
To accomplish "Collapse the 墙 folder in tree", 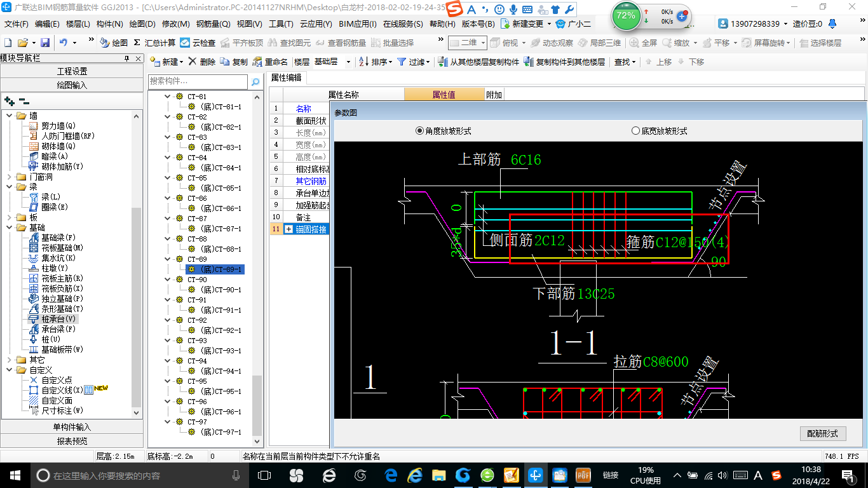I will [9, 116].
